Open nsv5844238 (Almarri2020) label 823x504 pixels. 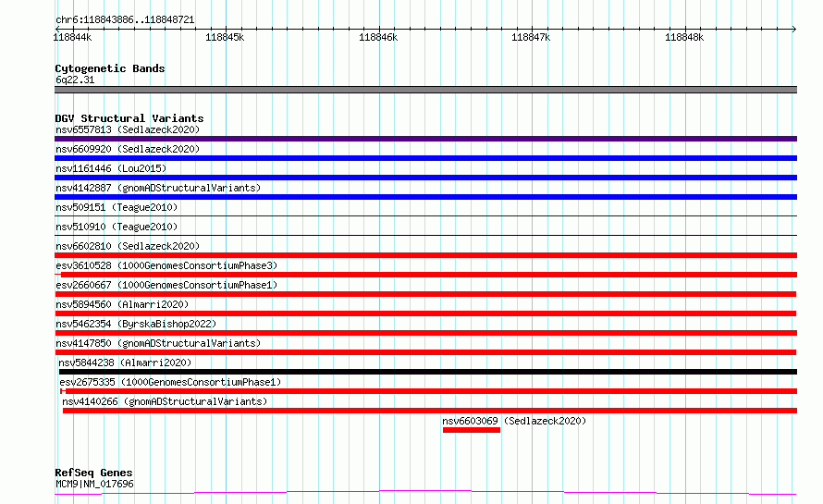click(x=125, y=363)
